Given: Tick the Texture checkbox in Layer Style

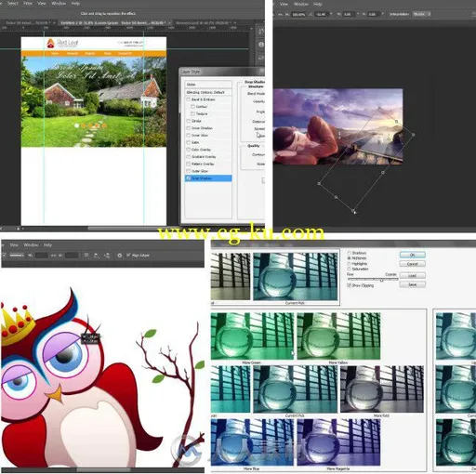Looking at the screenshot, I should point(192,113).
